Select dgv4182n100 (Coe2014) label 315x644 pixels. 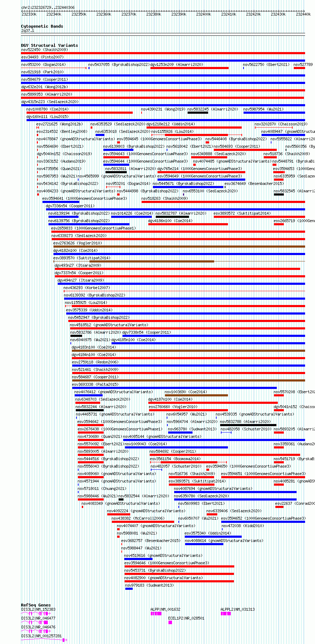pos(75,250)
